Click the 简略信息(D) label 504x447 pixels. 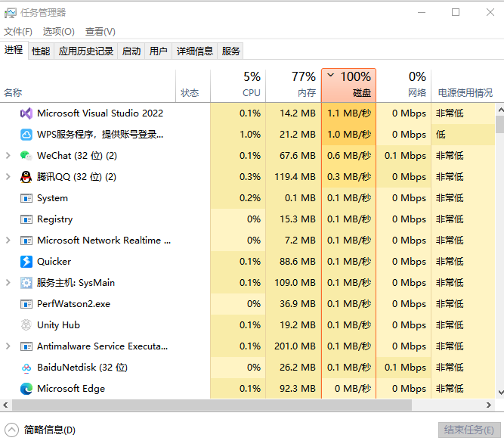click(x=50, y=430)
